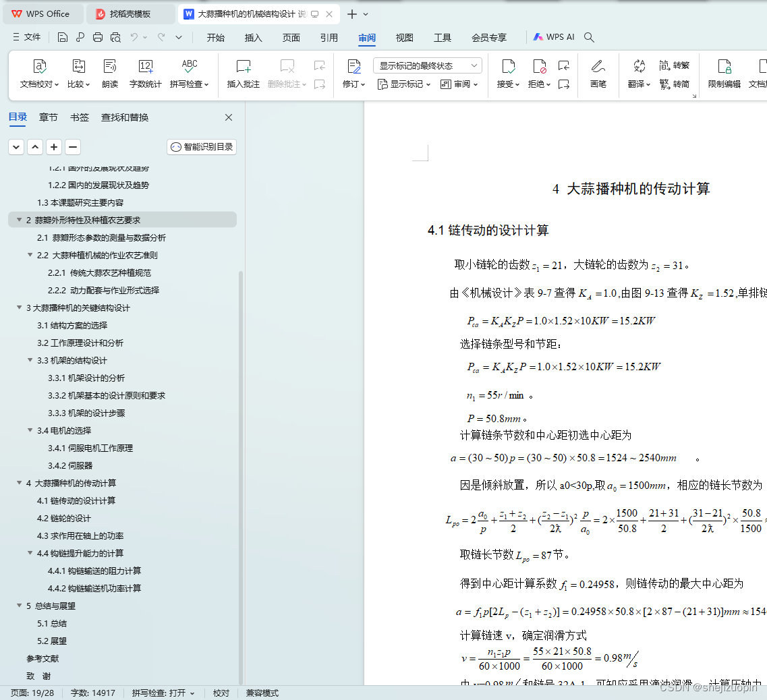Viewport: 767px width, 700px height.
Task: Click the Print Preview icon
Action: pos(115,37)
